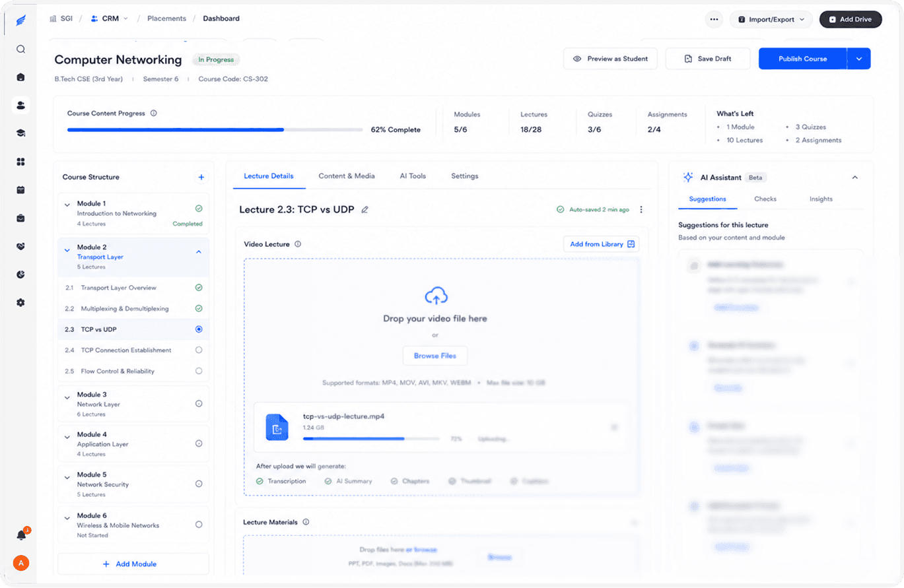
Task: Toggle the Multiplexing & Demultiplexing check circle
Action: [199, 308]
